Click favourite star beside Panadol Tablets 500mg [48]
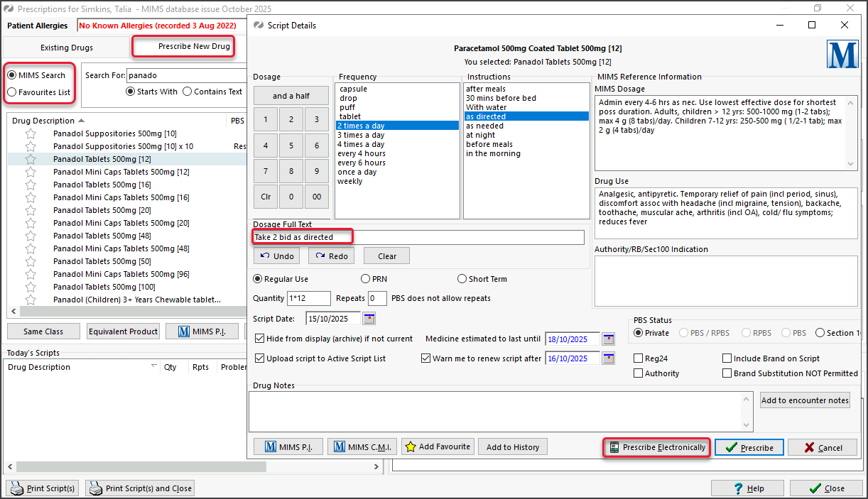Screen dimensions: 868x499 [31, 236]
